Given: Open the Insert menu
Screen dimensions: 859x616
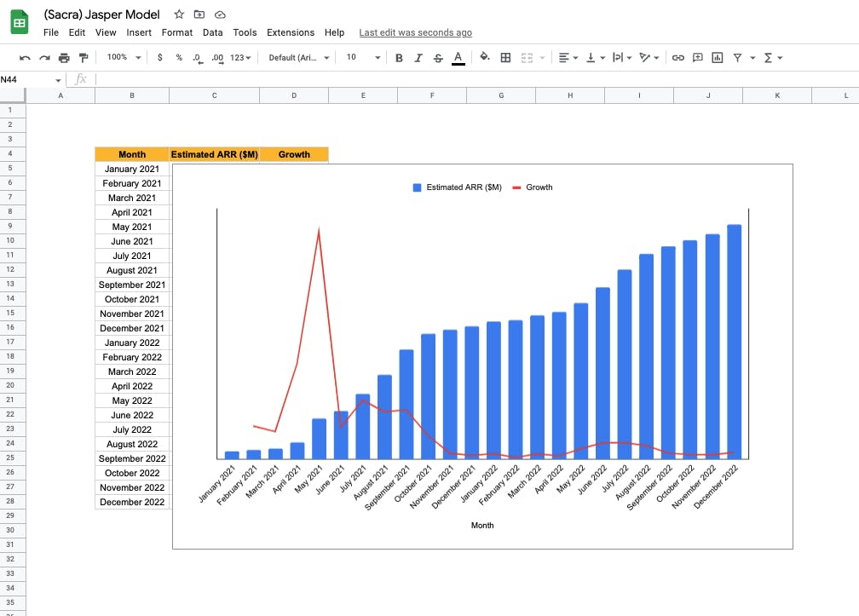Looking at the screenshot, I should point(139,32).
